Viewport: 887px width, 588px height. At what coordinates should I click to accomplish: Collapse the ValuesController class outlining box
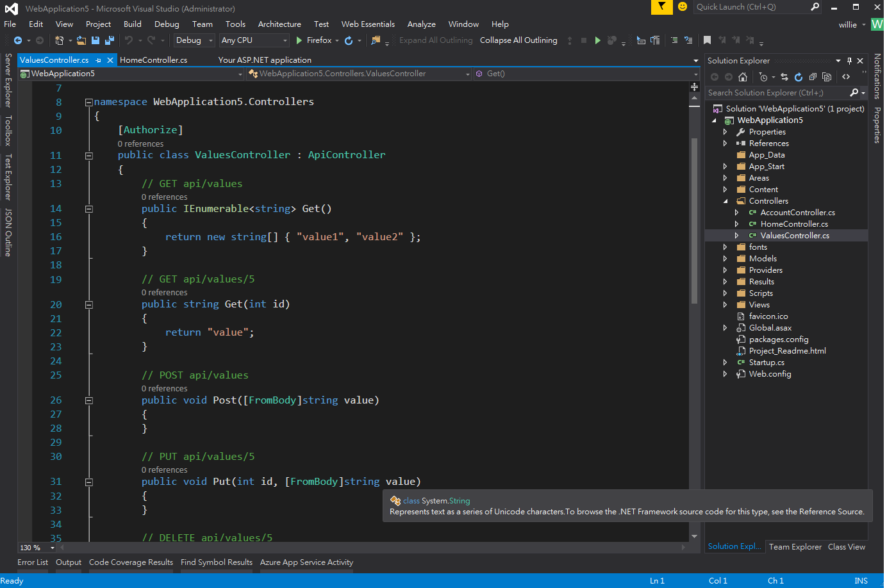point(89,156)
